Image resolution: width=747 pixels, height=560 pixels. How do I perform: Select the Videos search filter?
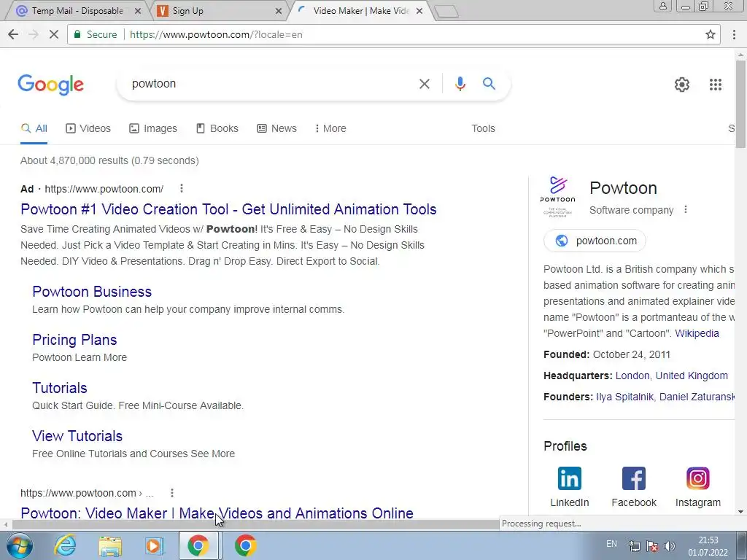tap(88, 128)
